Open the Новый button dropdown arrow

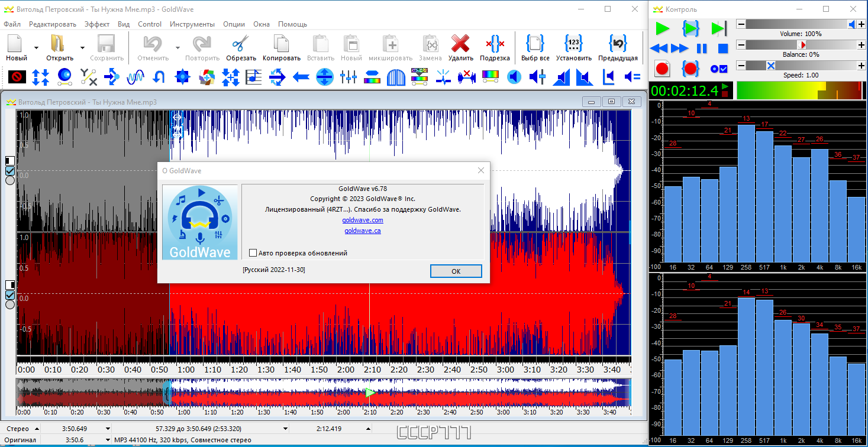37,47
